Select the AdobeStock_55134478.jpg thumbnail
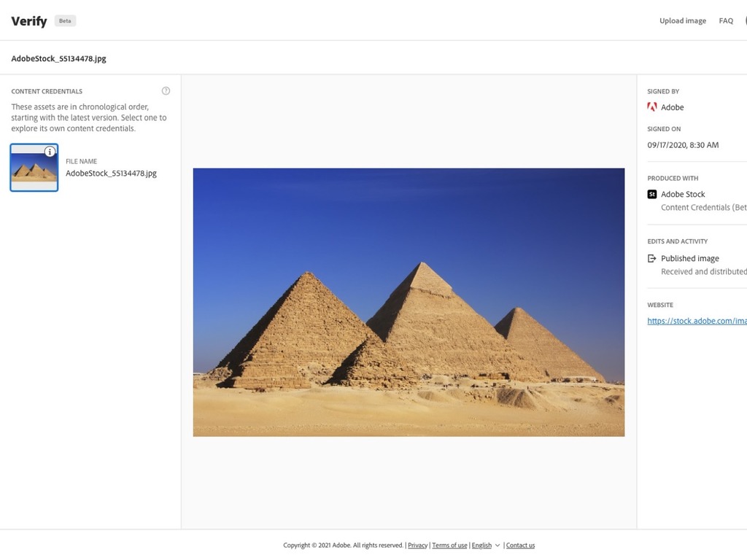This screenshot has width=747, height=560. (x=34, y=168)
